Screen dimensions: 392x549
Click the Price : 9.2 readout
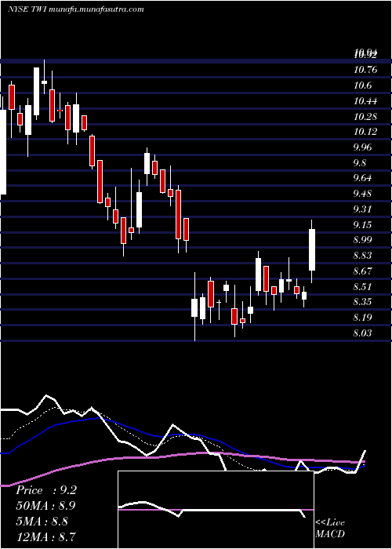(x=46, y=490)
